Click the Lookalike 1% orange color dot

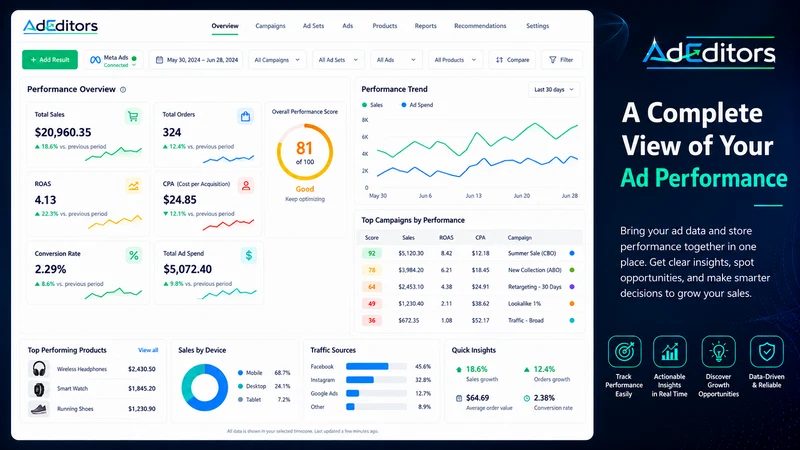(572, 304)
